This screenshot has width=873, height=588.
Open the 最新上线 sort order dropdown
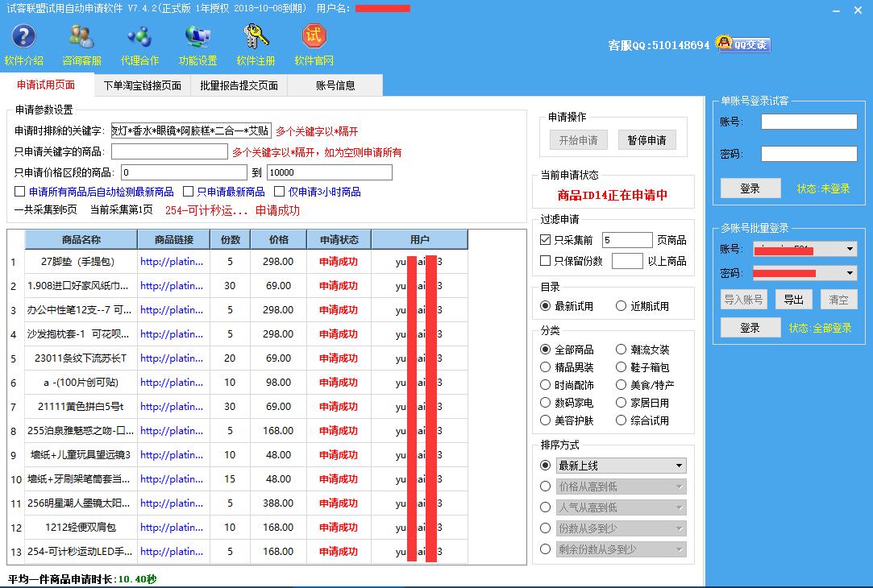(x=621, y=465)
